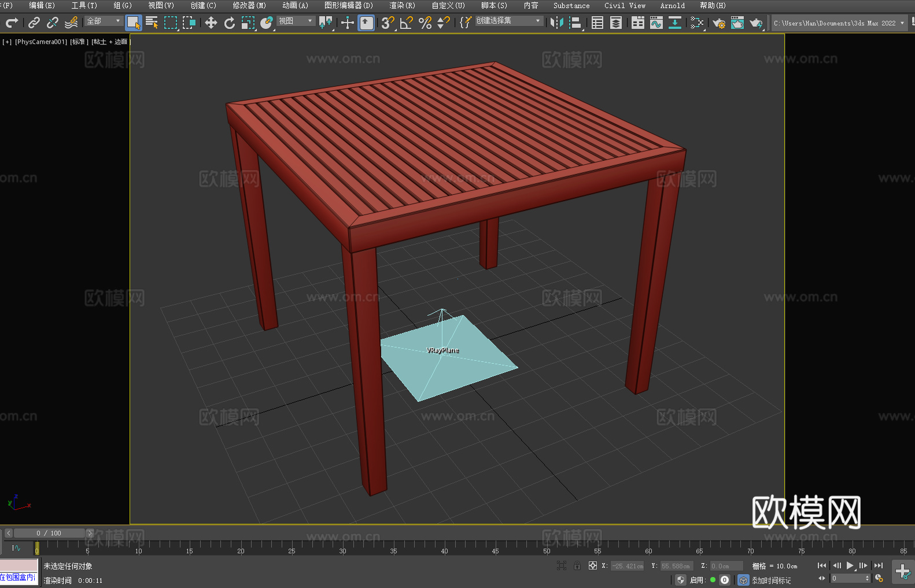
Task: Choose the Rectangular Selection Region tool
Action: pyautogui.click(x=171, y=23)
